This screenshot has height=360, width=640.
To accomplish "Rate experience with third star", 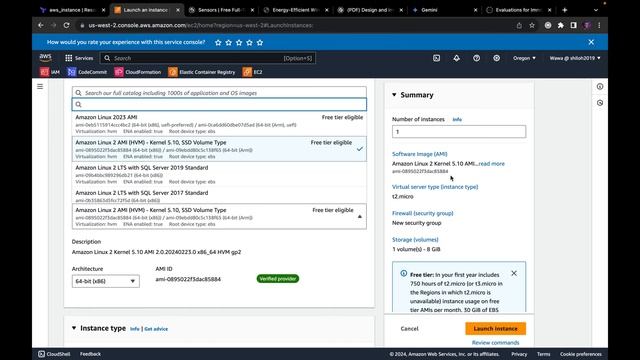I will pos(239,42).
